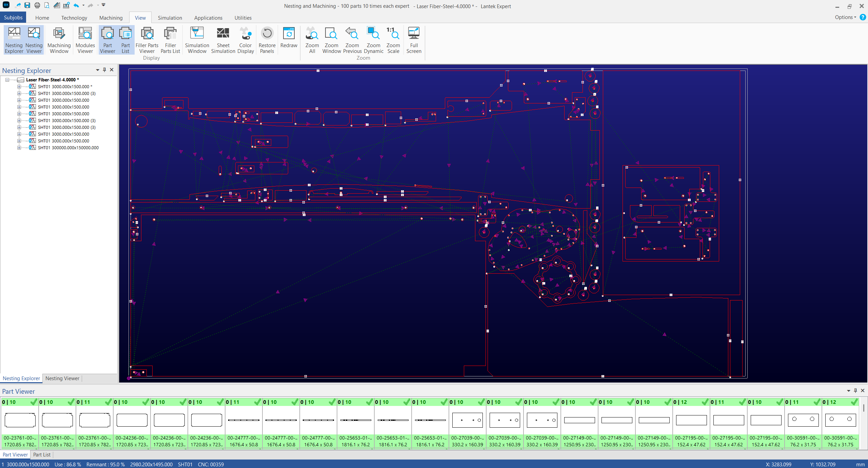
Task: Redraw the nesting view
Action: tap(289, 37)
